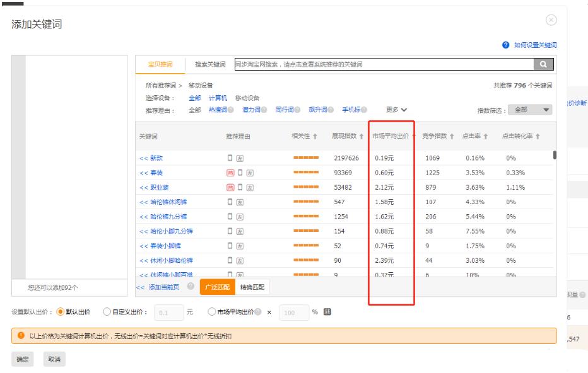This screenshot has width=588, height=373.
Task: Add keyword 职业装 via its << arrow
Action: click(x=143, y=188)
